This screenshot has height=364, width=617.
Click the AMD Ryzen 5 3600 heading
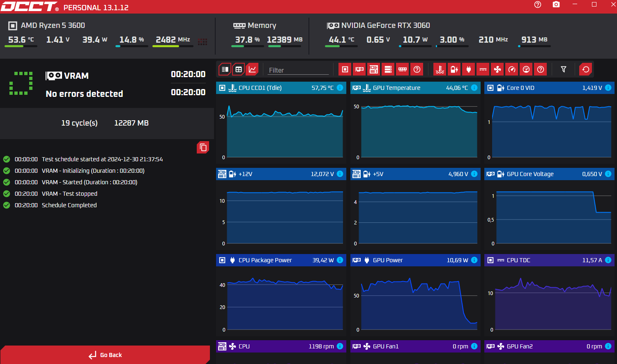point(53,25)
